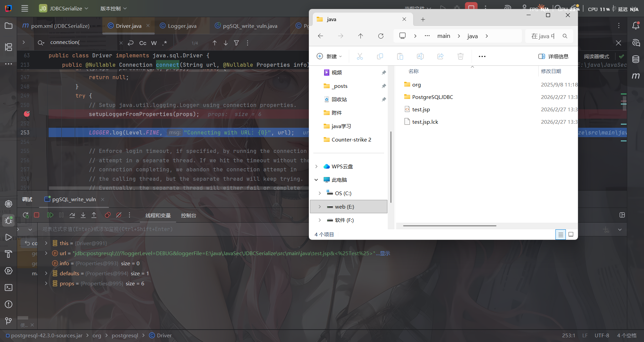Stop the pgSQL_write_vuln debug session
The image size is (644, 342).
point(37,215)
